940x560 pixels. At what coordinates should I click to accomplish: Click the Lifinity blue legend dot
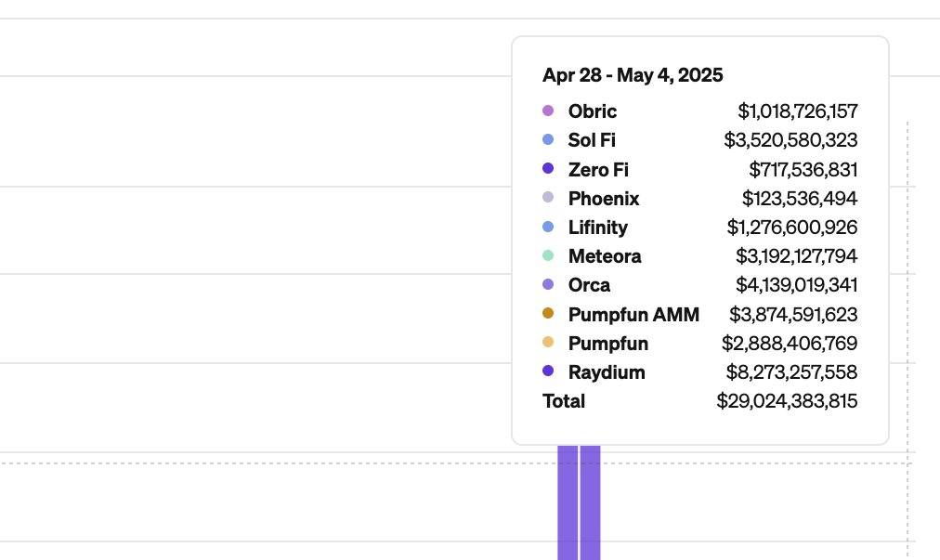click(x=548, y=227)
